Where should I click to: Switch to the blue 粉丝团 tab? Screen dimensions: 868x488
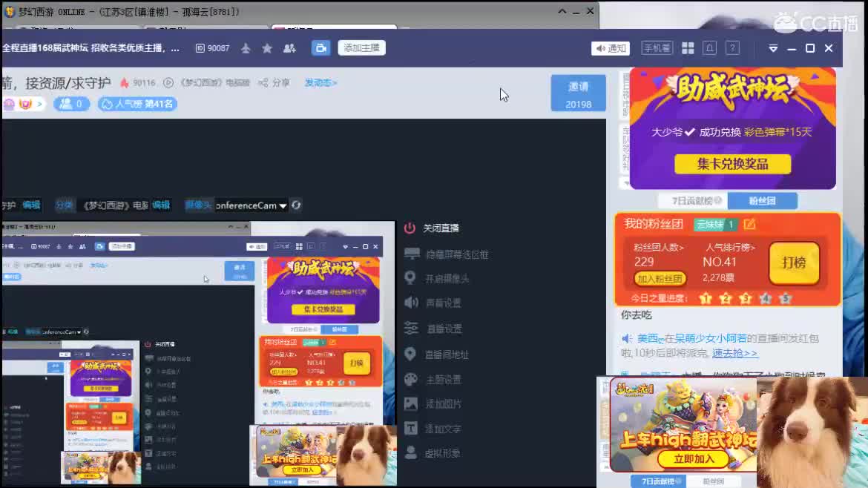(762, 201)
